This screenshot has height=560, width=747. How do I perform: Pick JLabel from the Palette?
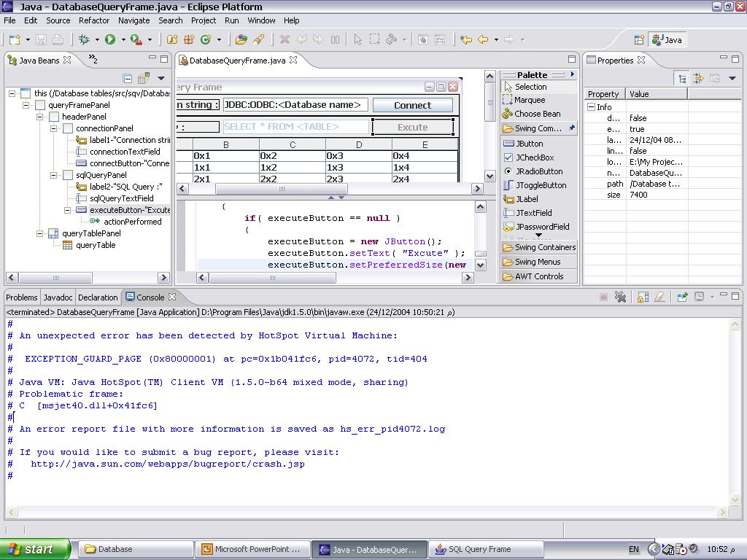point(521,199)
